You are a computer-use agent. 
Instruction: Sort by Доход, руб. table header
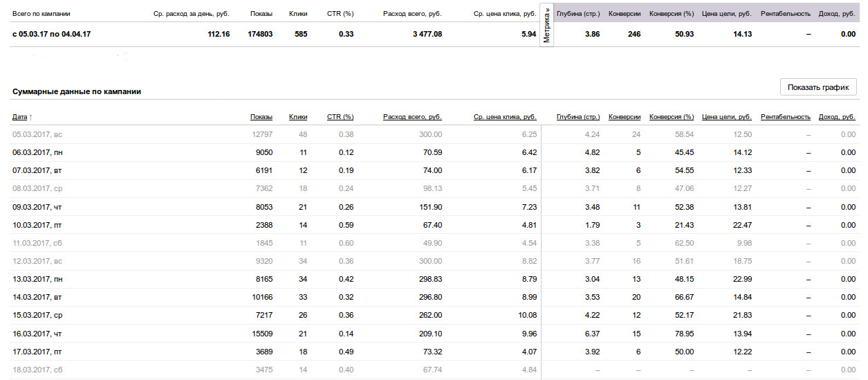(x=837, y=117)
